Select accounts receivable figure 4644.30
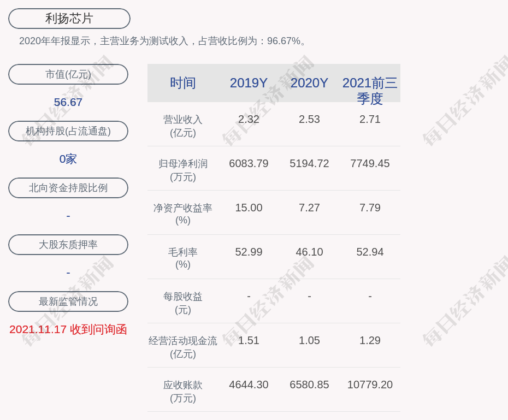Image resolution: width=508 pixels, height=420 pixels. [249, 384]
